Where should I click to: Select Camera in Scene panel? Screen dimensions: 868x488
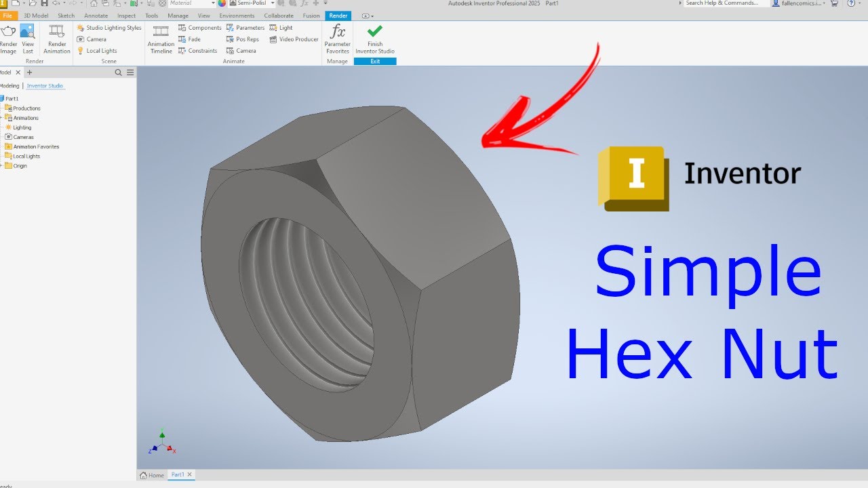click(92, 39)
